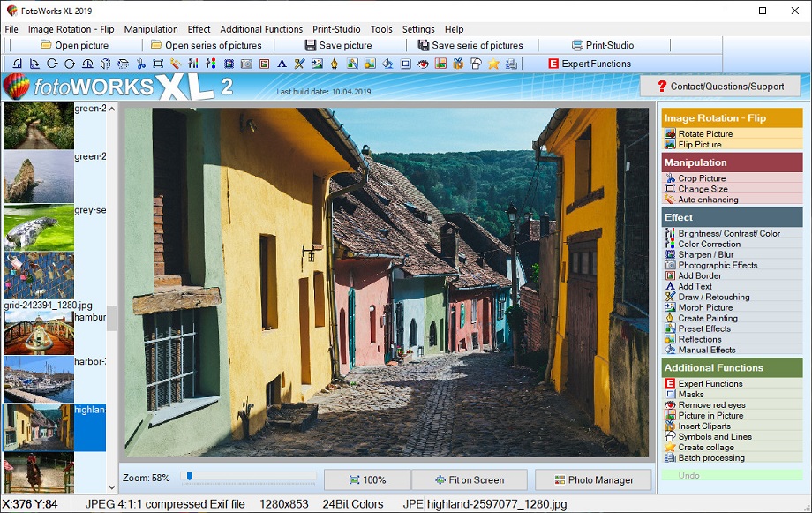Click the zoom slider handle

coord(189,477)
